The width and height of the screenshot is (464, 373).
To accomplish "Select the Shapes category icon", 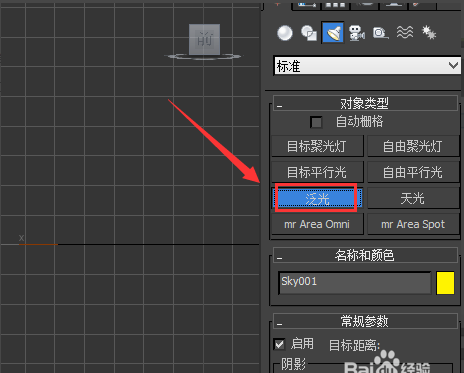I will coord(309,33).
